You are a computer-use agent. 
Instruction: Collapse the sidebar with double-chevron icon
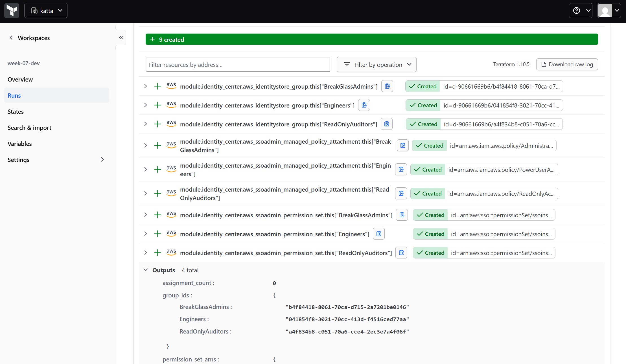coord(121,38)
